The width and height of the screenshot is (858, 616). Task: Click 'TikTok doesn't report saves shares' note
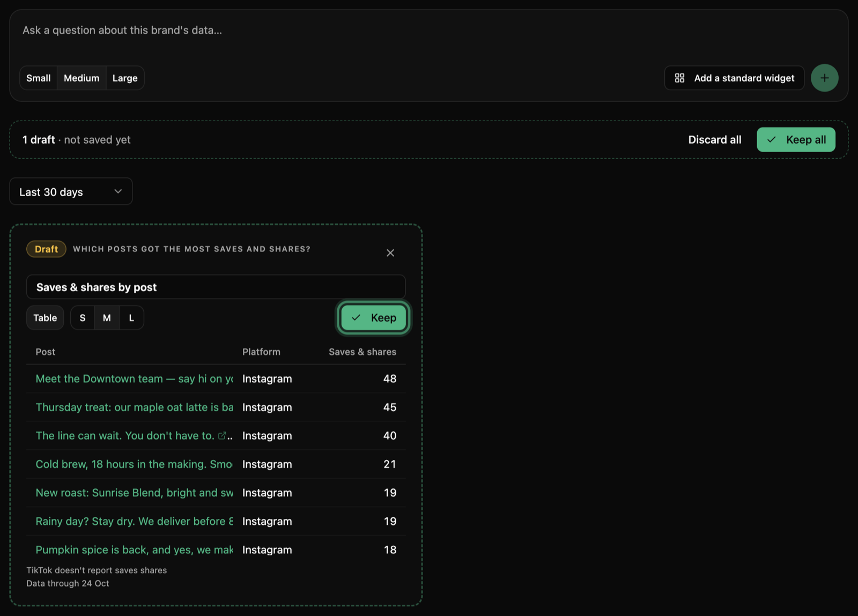(97, 570)
